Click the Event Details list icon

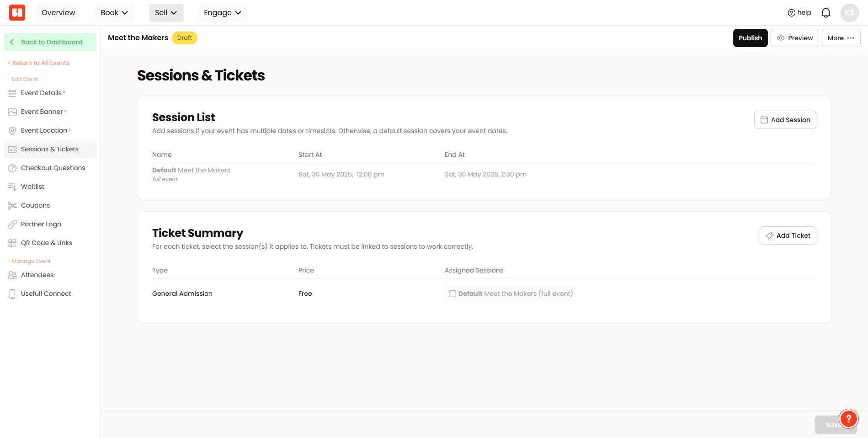click(x=12, y=93)
